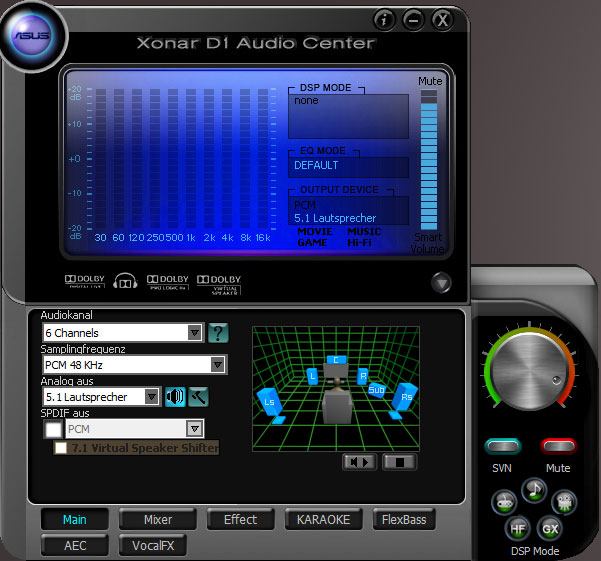Viewport: 601px width, 561px height.
Task: Click the left L speaker
Action: coord(312,376)
